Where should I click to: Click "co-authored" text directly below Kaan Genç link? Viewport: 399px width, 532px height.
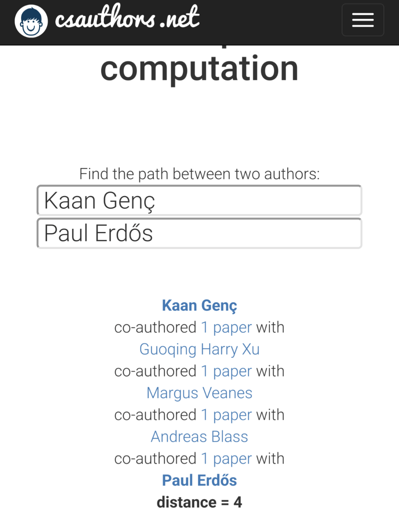pyautogui.click(x=155, y=327)
